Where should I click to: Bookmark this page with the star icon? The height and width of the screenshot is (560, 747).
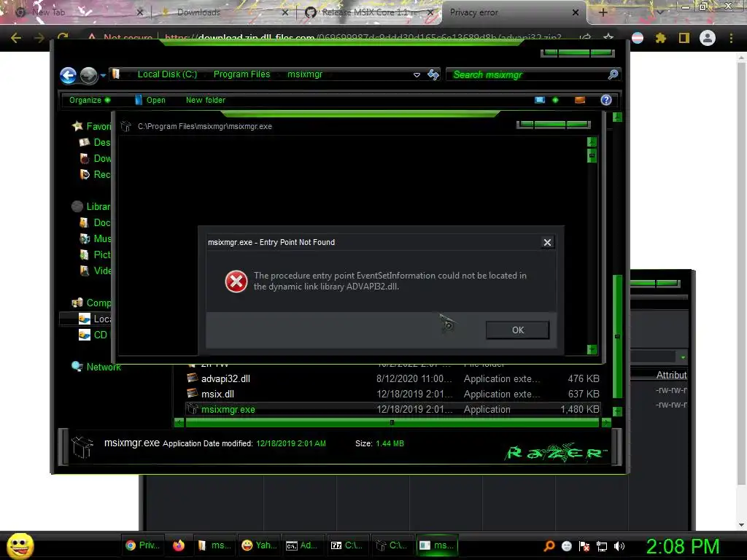pos(608,38)
